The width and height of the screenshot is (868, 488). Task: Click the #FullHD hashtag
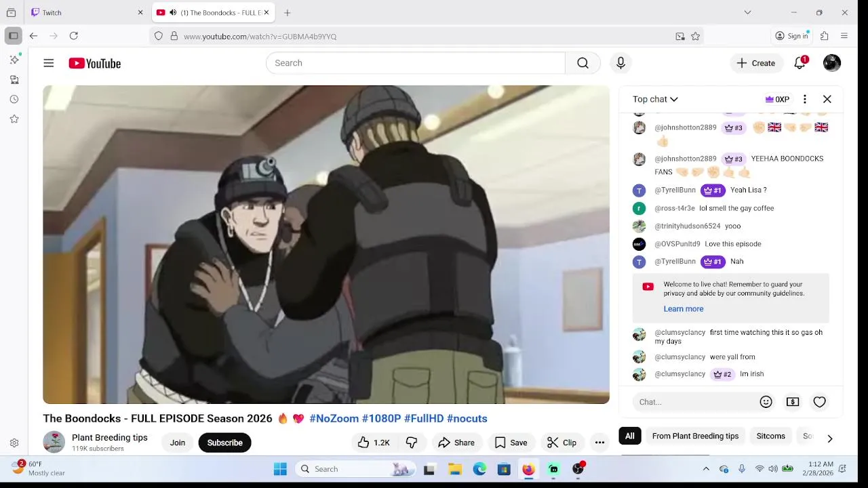coord(424,418)
